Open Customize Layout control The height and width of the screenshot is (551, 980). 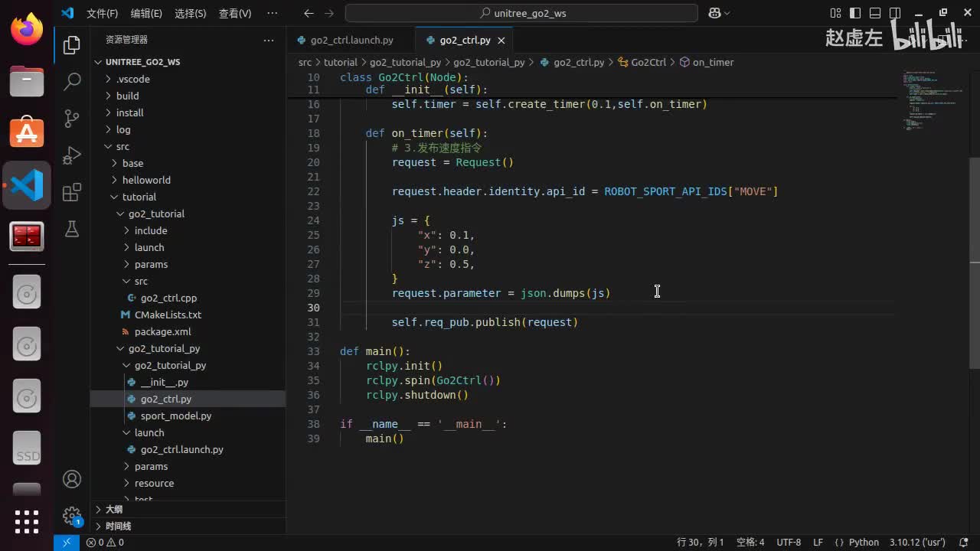pos(835,13)
